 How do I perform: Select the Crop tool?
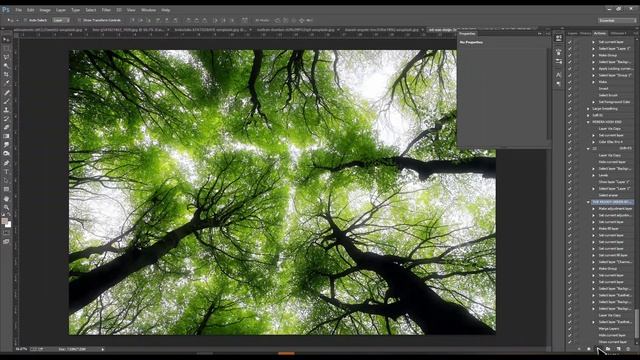click(6, 74)
